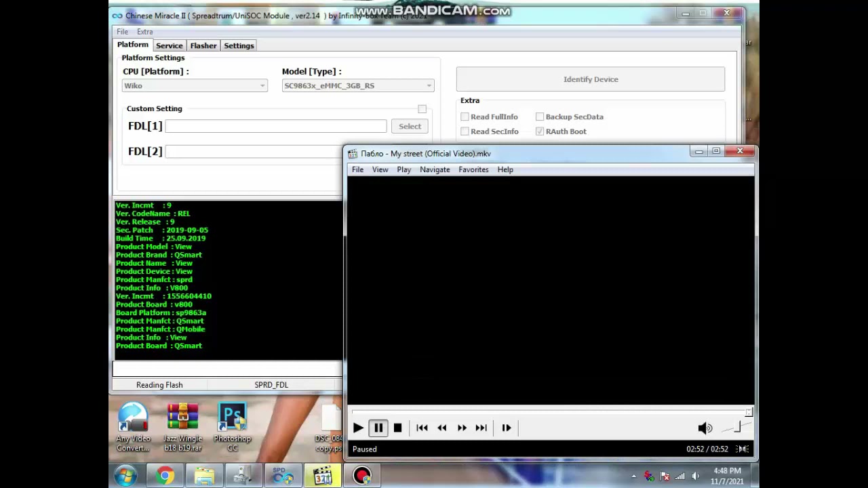This screenshot has height=488, width=868.
Task: Enable the Backup SecData checkbox
Action: tap(540, 117)
